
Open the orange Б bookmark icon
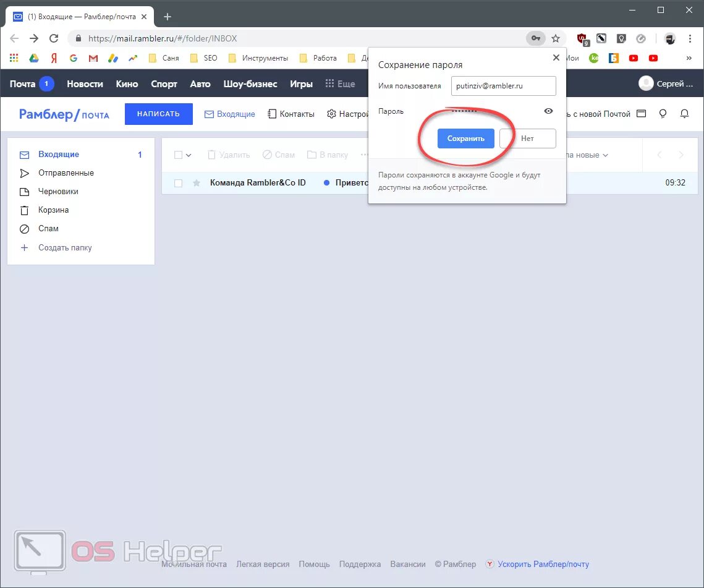coord(614,58)
